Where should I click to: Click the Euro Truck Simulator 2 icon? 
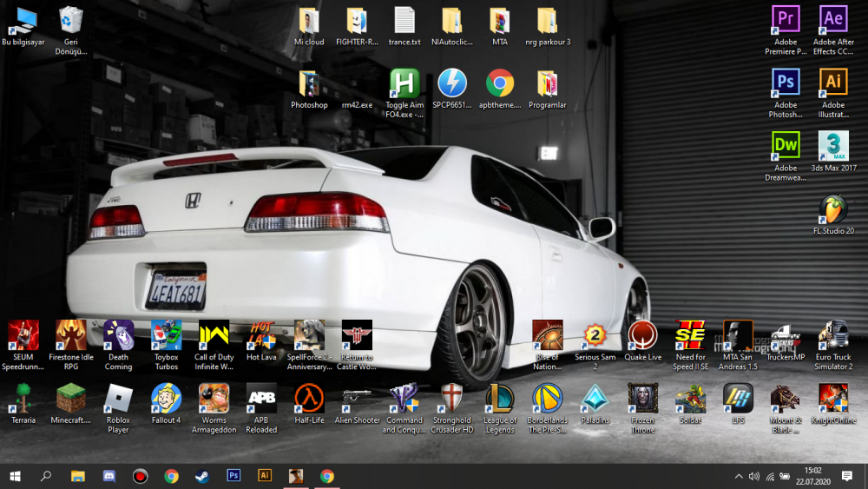(833, 335)
